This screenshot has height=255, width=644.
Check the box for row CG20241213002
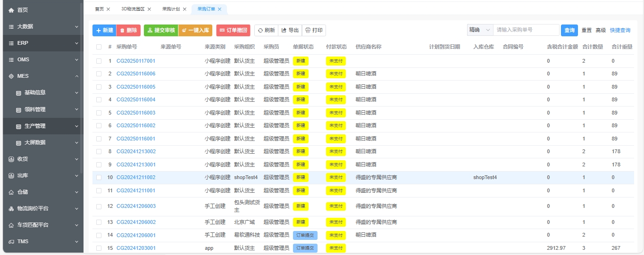click(99, 151)
